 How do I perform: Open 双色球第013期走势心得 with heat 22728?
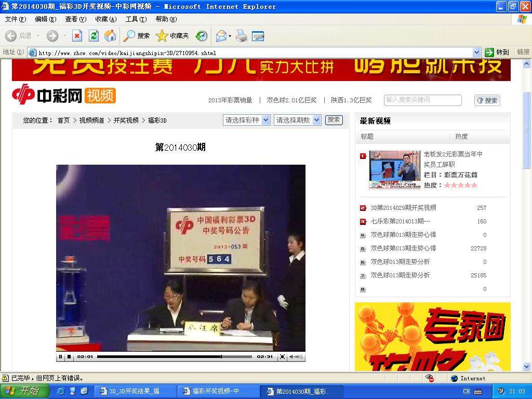pos(403,248)
